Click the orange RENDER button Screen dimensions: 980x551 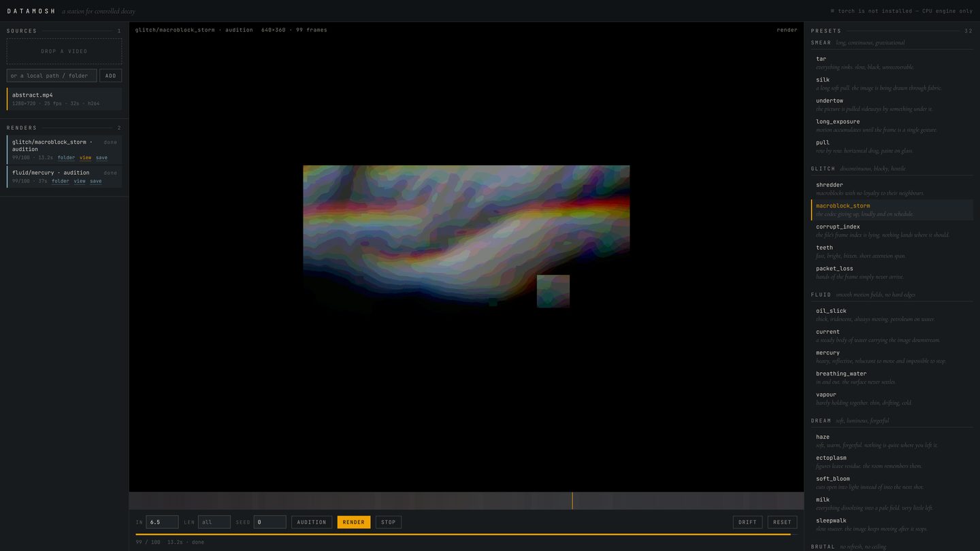[354, 522]
